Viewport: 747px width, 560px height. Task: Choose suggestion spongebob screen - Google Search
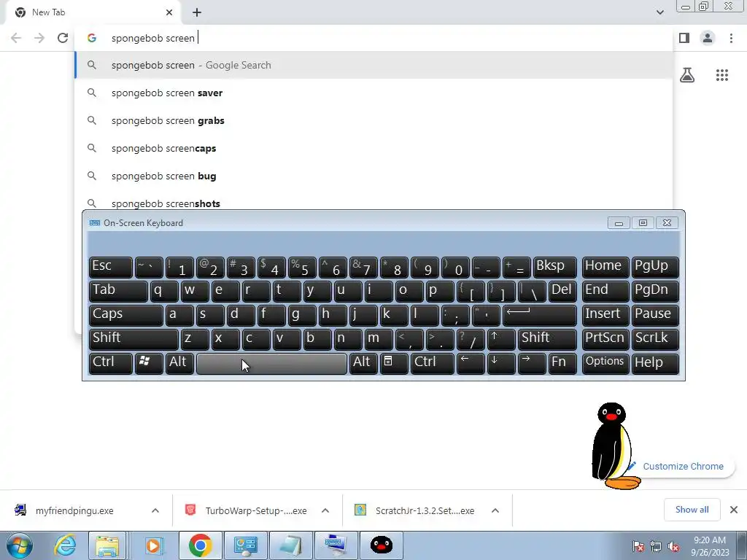373,65
